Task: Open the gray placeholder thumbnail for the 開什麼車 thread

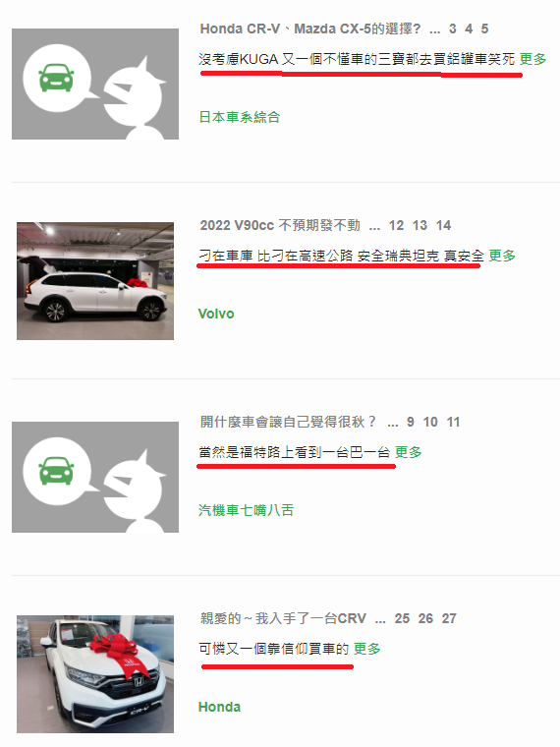Action: coord(95,477)
